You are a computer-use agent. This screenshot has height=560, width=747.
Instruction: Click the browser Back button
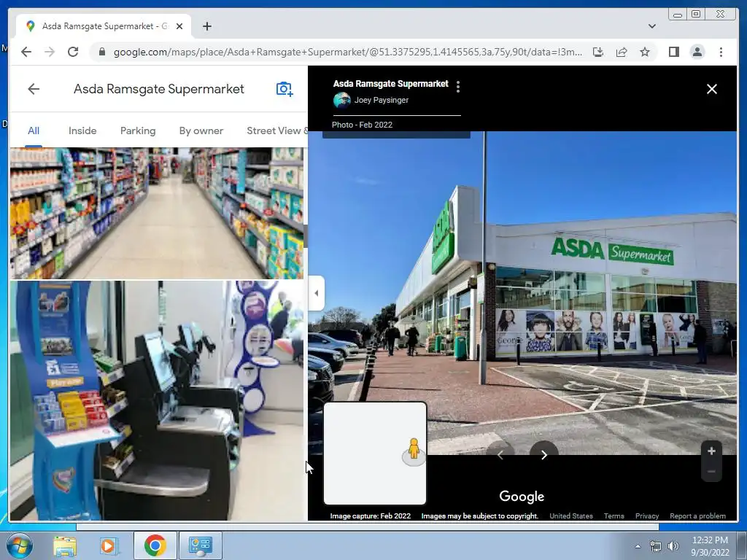coord(26,52)
